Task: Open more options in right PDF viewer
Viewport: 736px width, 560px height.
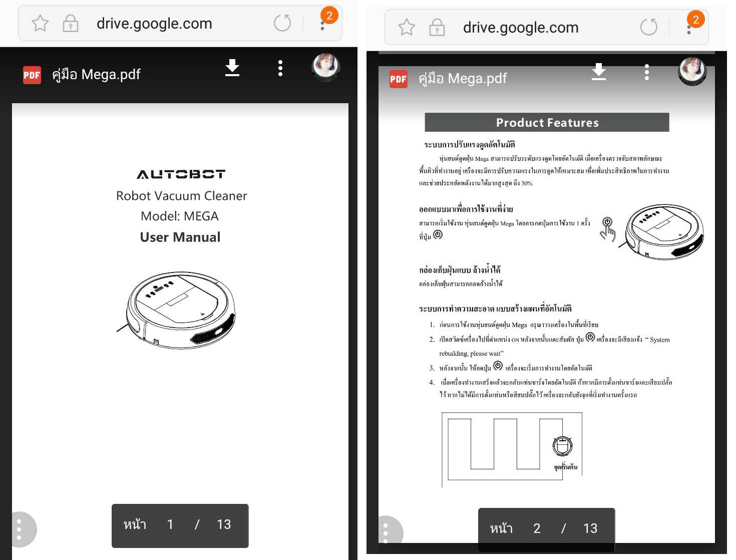Action: click(647, 72)
